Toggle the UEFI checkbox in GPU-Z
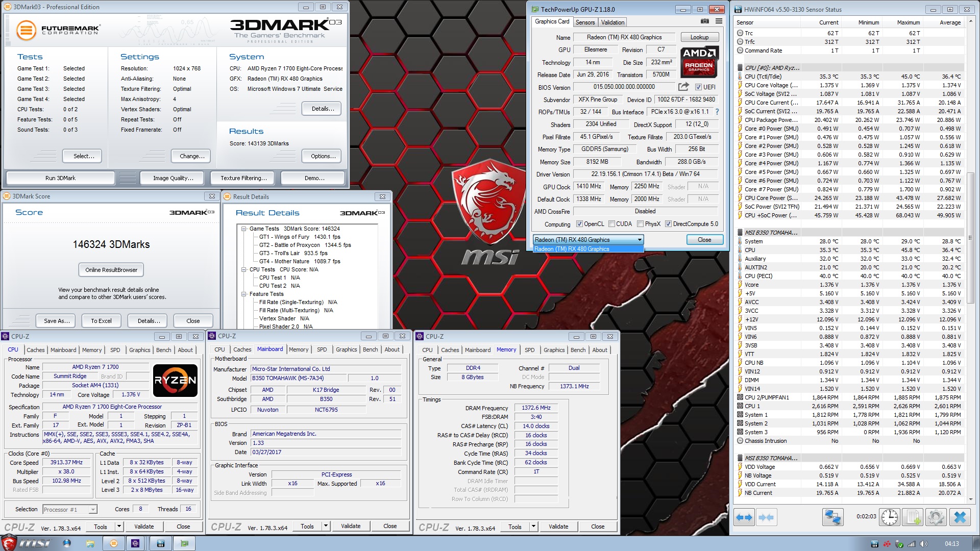Image resolution: width=980 pixels, height=551 pixels. point(698,87)
